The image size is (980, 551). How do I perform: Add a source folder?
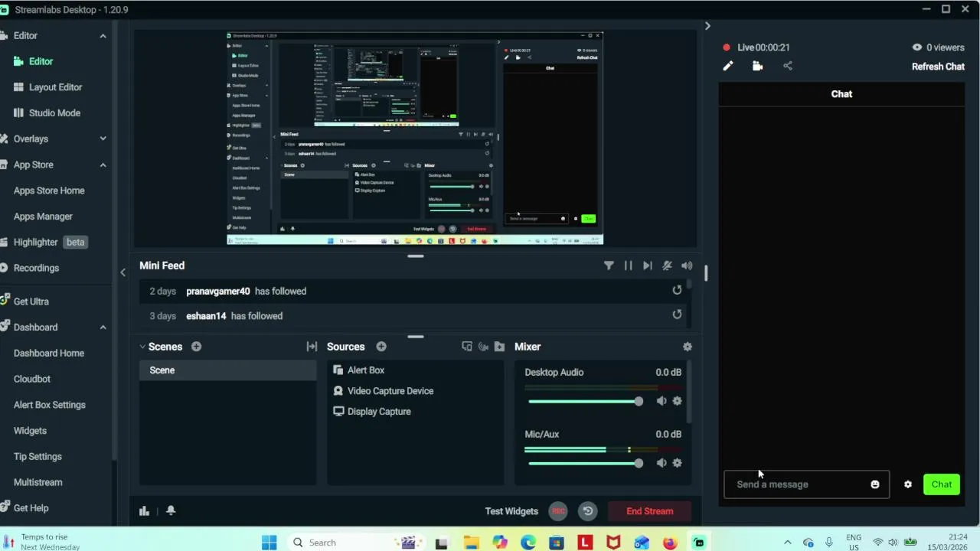click(x=499, y=347)
